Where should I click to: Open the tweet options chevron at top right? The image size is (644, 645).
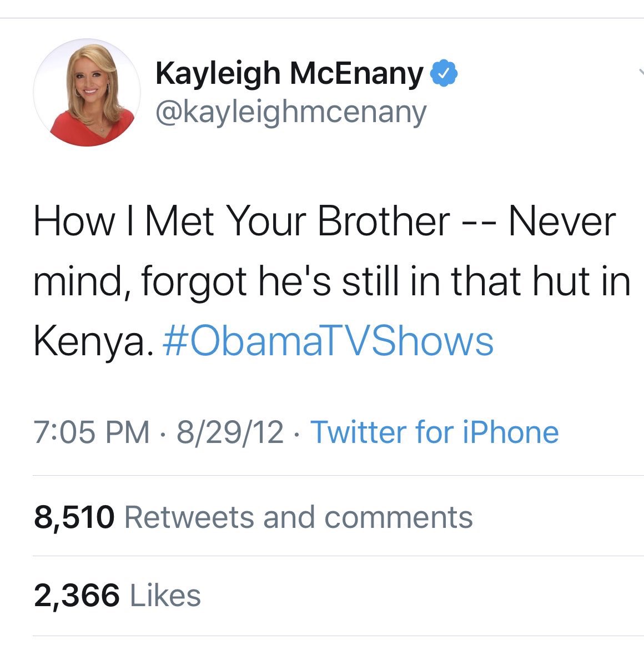[x=642, y=72]
